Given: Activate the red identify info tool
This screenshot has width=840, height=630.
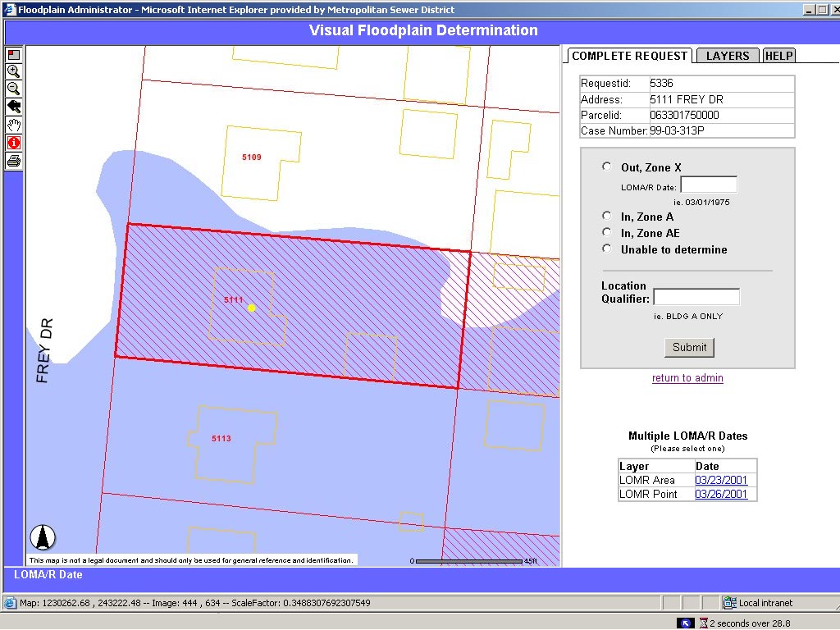Looking at the screenshot, I should pos(14,143).
